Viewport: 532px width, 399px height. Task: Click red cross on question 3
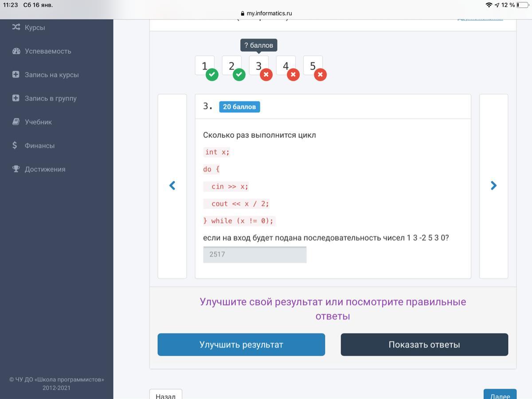pyautogui.click(x=266, y=75)
